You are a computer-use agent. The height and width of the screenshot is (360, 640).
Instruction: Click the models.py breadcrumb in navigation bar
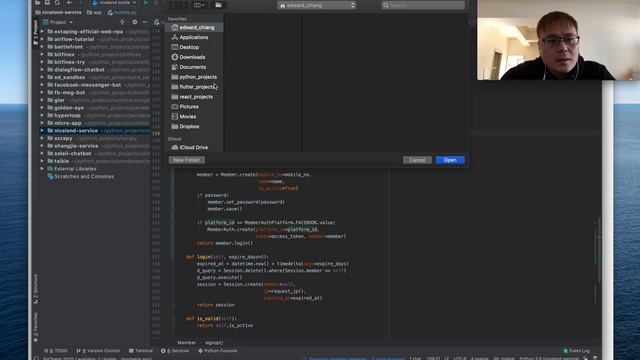tap(122, 12)
